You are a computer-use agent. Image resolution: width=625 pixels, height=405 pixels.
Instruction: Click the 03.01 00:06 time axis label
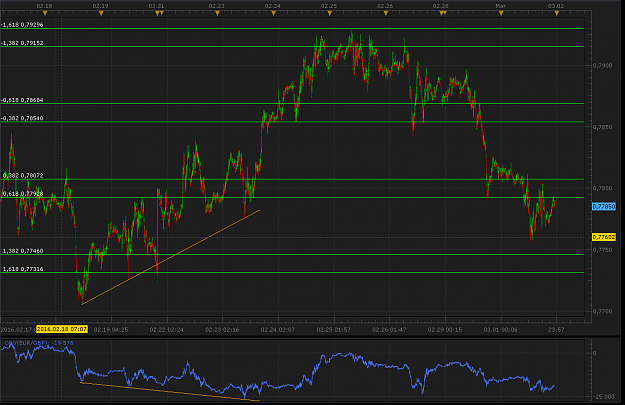point(501,330)
